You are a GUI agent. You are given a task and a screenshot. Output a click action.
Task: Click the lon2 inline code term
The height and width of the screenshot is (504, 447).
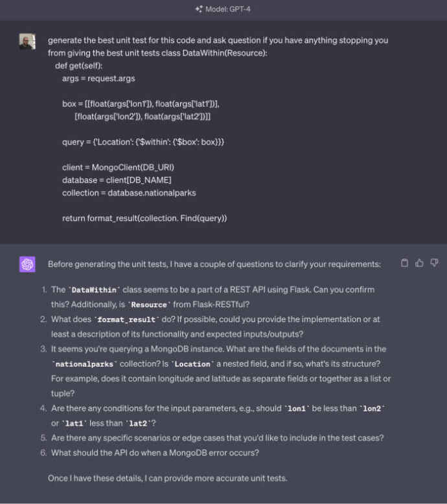click(x=372, y=409)
